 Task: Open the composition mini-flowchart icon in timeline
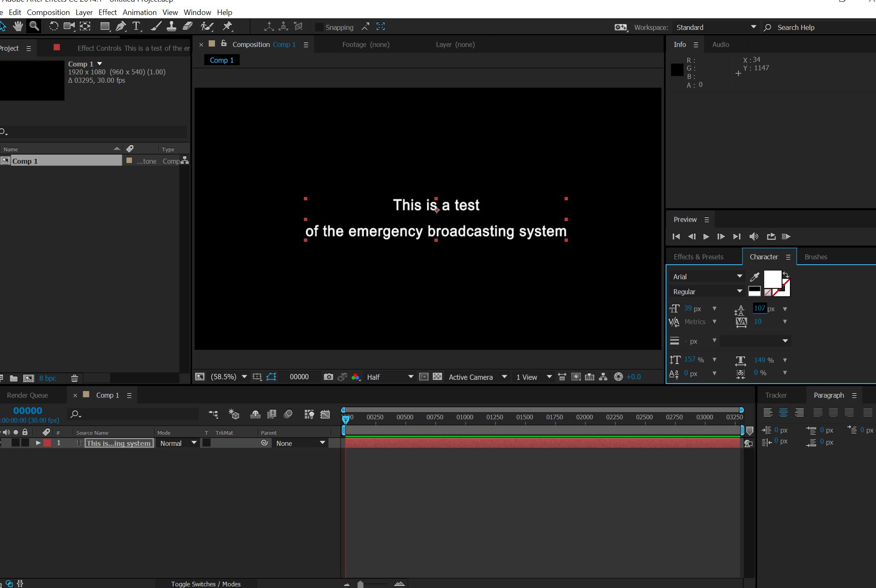(213, 414)
